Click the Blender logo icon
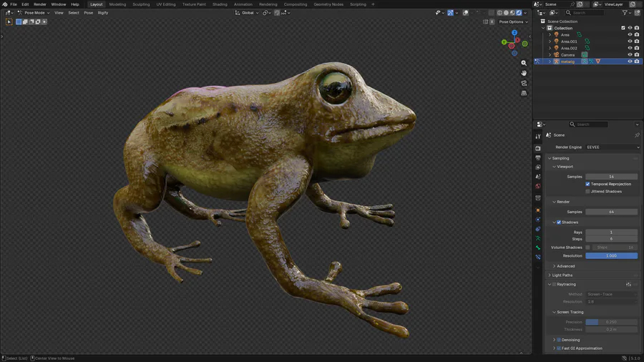Viewport: 644px width, 362px height. [5, 4]
